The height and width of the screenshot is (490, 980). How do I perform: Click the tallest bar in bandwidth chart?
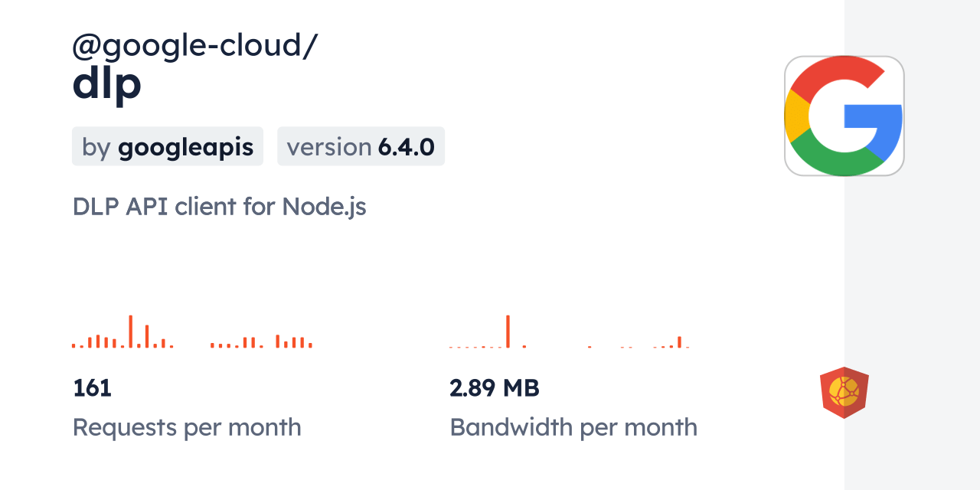click(508, 332)
